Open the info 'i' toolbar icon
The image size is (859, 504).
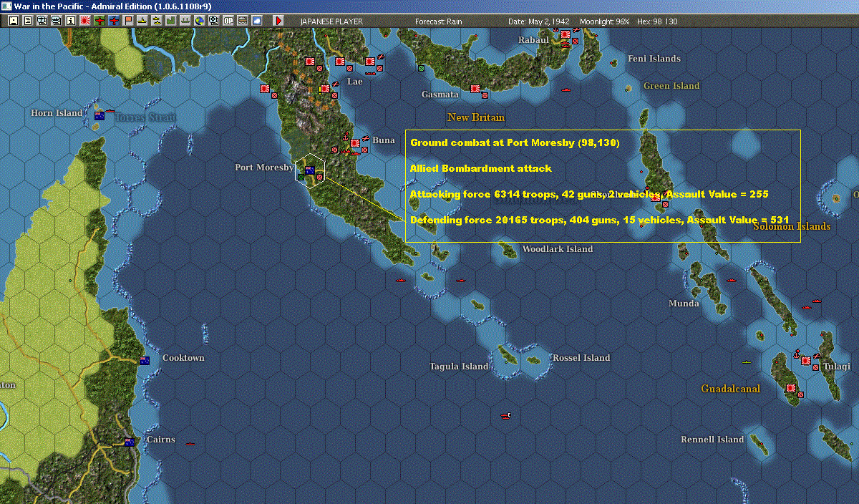(x=70, y=21)
